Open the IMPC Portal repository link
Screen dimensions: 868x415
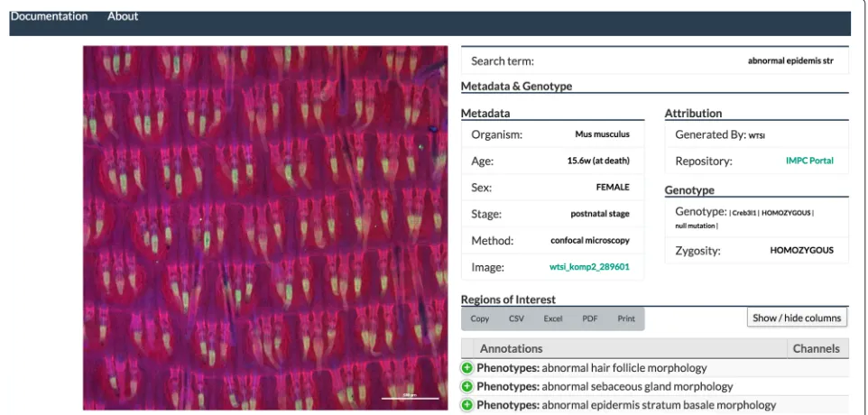[809, 161]
